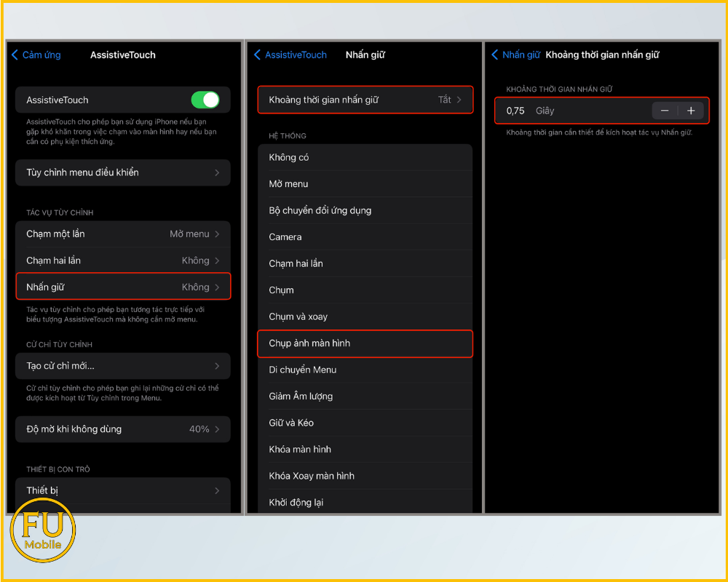Expand the Chạm một lần option
This screenshot has width=728, height=582.
[122, 234]
